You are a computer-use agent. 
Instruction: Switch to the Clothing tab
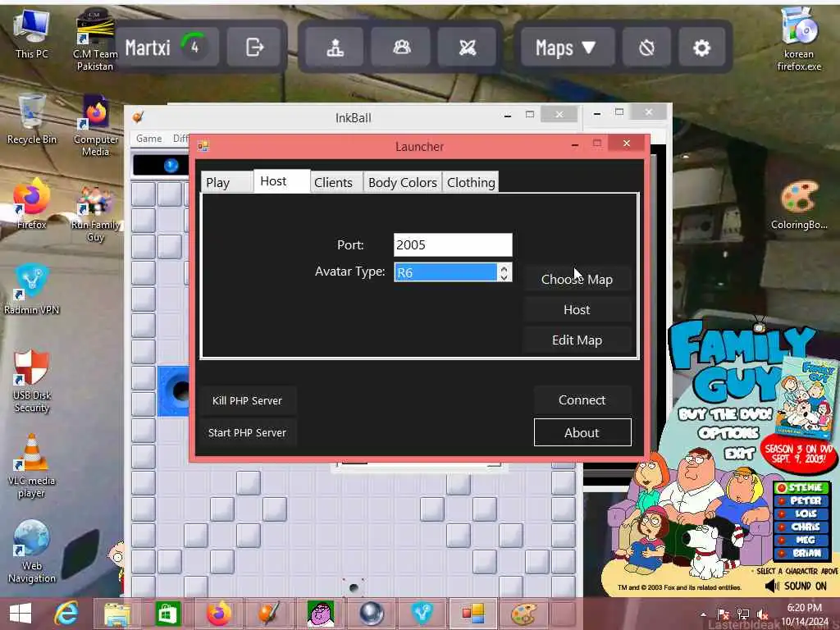(x=470, y=182)
